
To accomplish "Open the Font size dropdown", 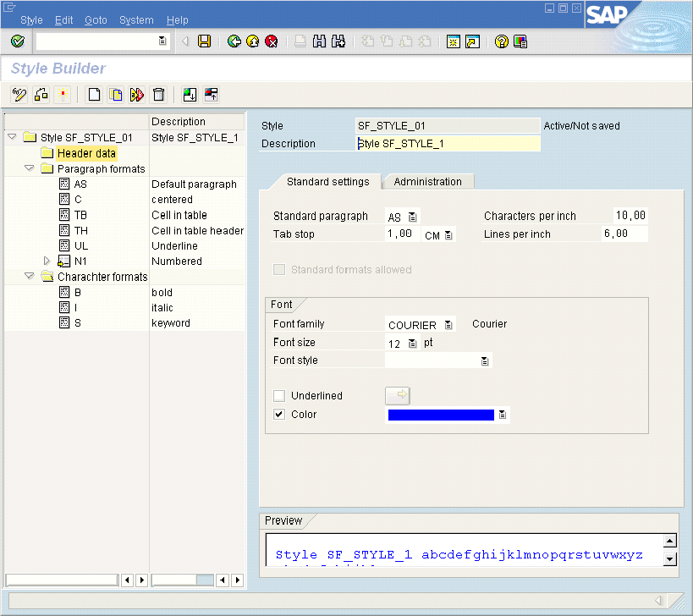I will click(x=412, y=344).
